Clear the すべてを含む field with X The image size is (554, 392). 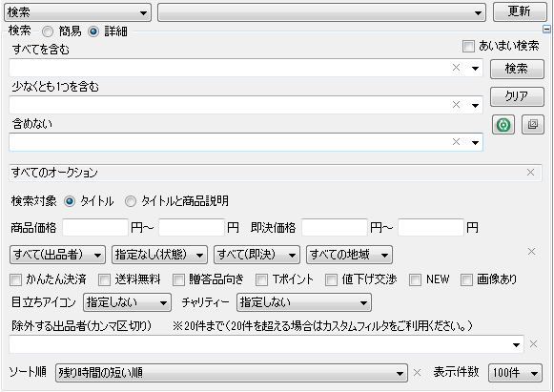pyautogui.click(x=456, y=68)
